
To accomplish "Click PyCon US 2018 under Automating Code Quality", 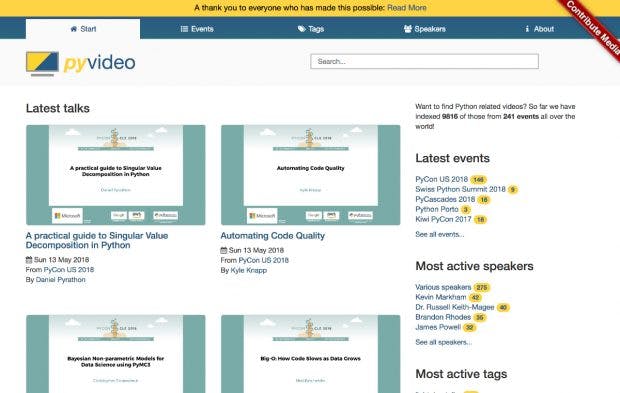I will [264, 260].
